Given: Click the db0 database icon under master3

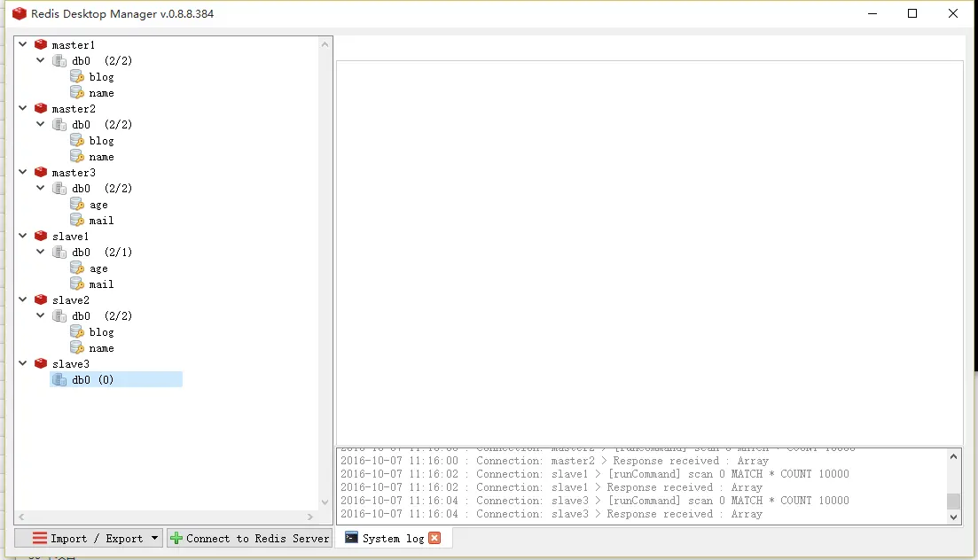Looking at the screenshot, I should pyautogui.click(x=59, y=188).
